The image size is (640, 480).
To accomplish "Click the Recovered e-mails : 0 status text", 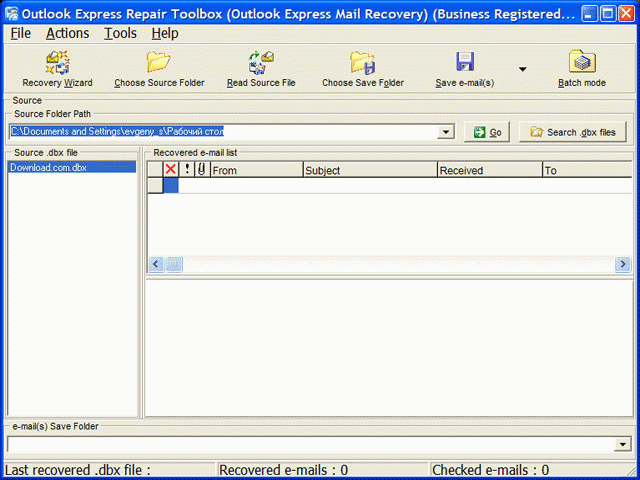I will (x=283, y=470).
